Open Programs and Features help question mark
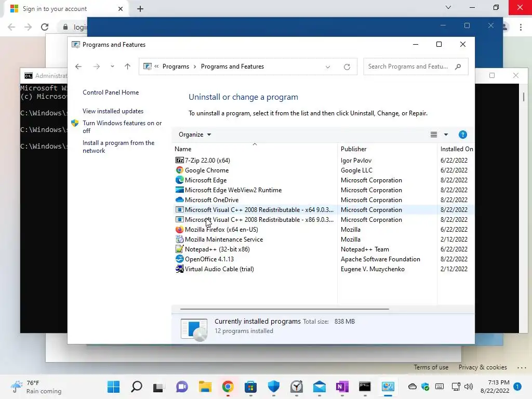Viewport: 532px width, 399px height. tap(462, 135)
